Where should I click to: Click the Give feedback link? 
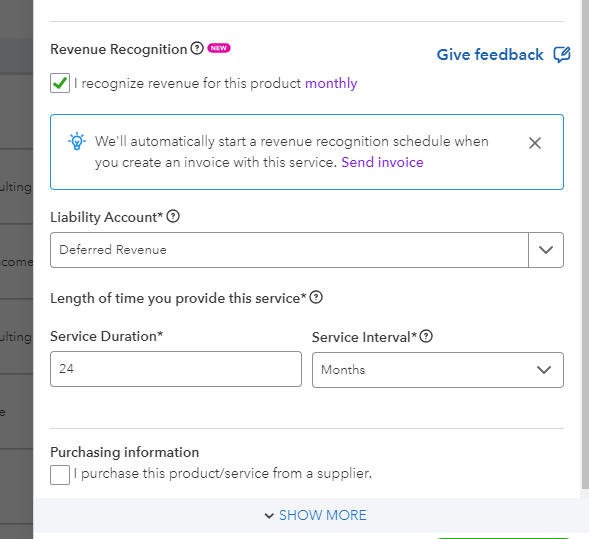tap(490, 55)
